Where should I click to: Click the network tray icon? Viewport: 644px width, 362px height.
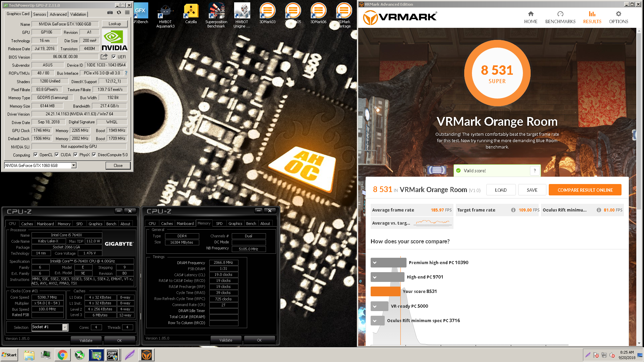[x=604, y=355]
